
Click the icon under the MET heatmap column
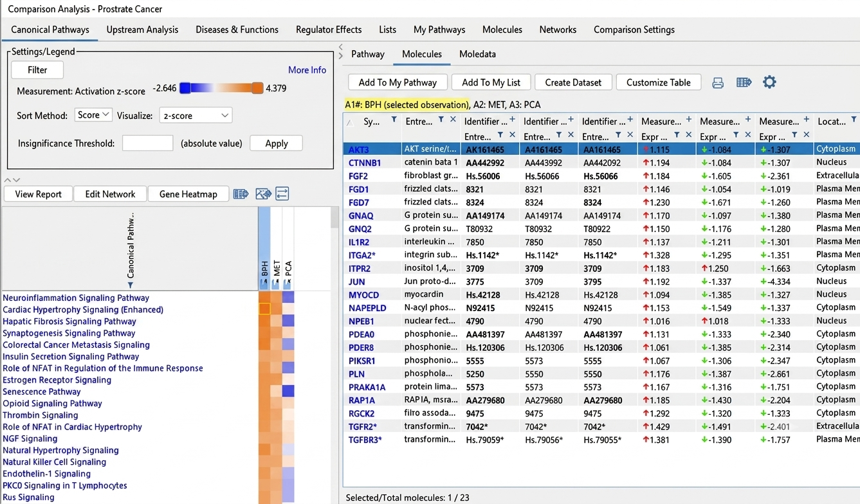pos(277,283)
